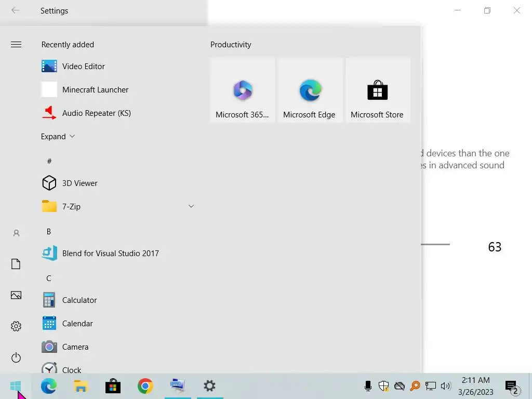Open Microsoft Edge from the taskbar
This screenshot has width=532, height=399.
pos(48,386)
